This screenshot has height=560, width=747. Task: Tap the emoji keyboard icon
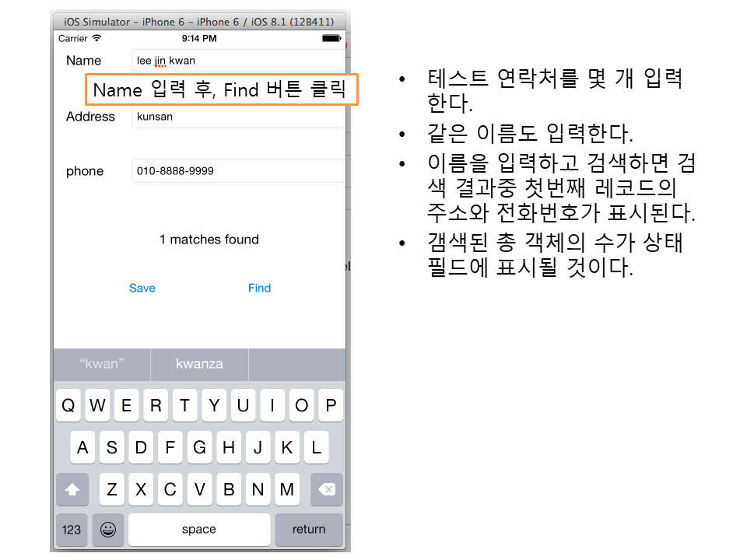click(108, 530)
